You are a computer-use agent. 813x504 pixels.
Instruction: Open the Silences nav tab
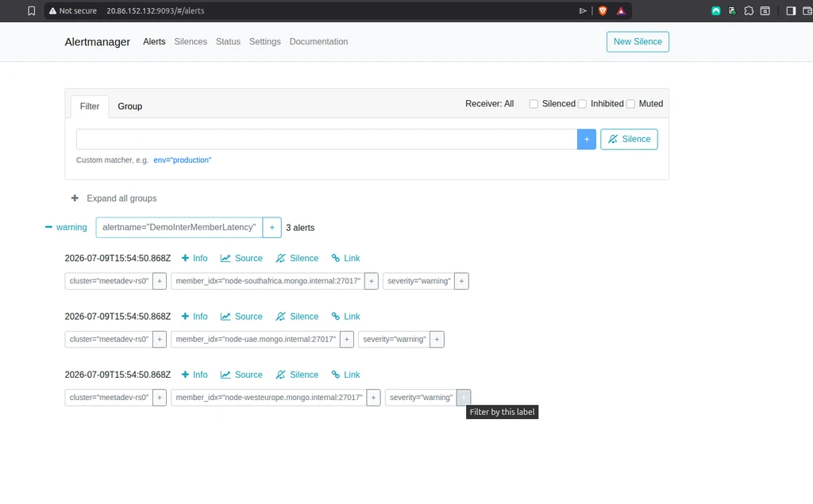(x=191, y=41)
